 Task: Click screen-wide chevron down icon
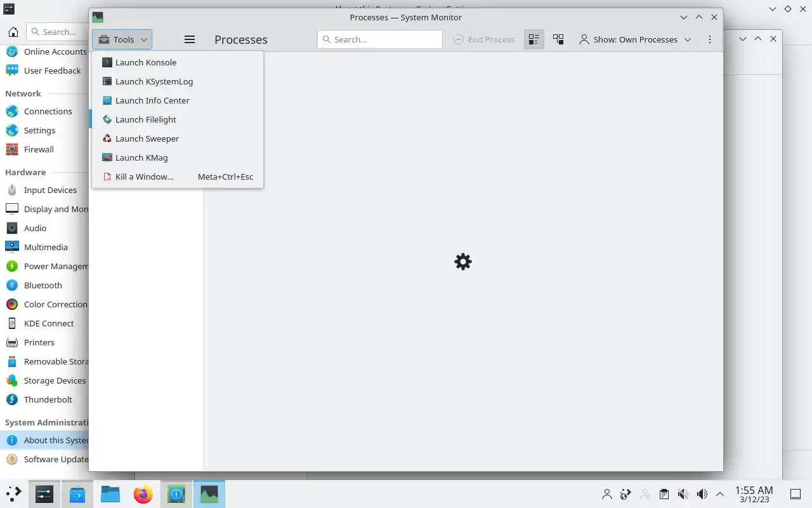point(772,9)
